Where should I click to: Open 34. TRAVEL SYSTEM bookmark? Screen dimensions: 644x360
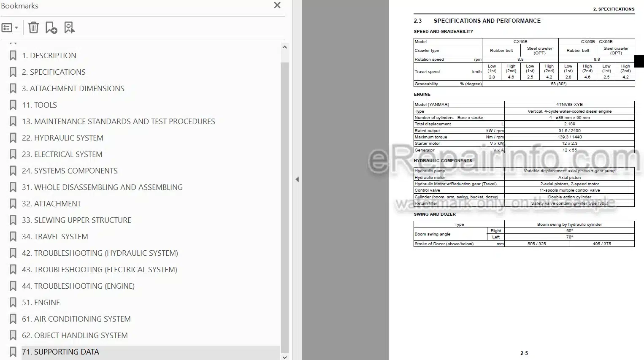(x=55, y=237)
